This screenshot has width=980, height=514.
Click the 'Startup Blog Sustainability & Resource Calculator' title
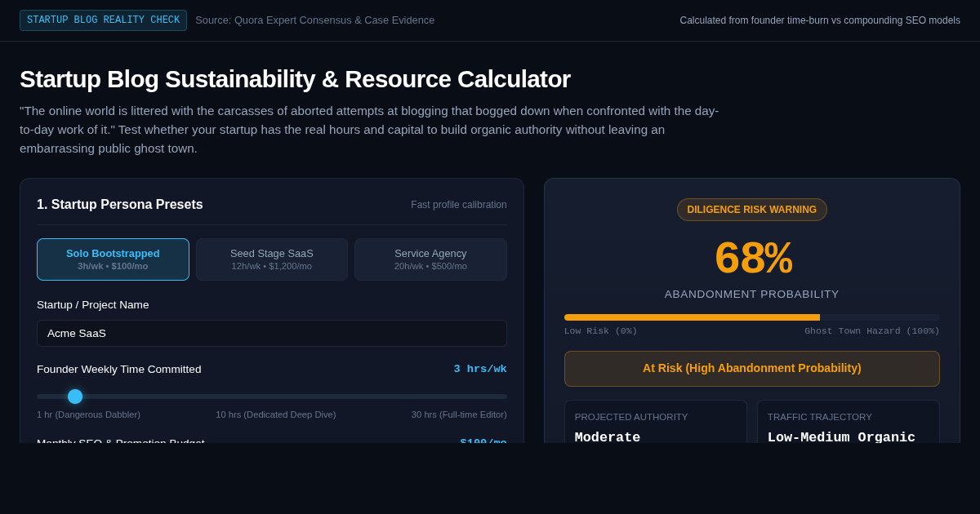pos(295,79)
